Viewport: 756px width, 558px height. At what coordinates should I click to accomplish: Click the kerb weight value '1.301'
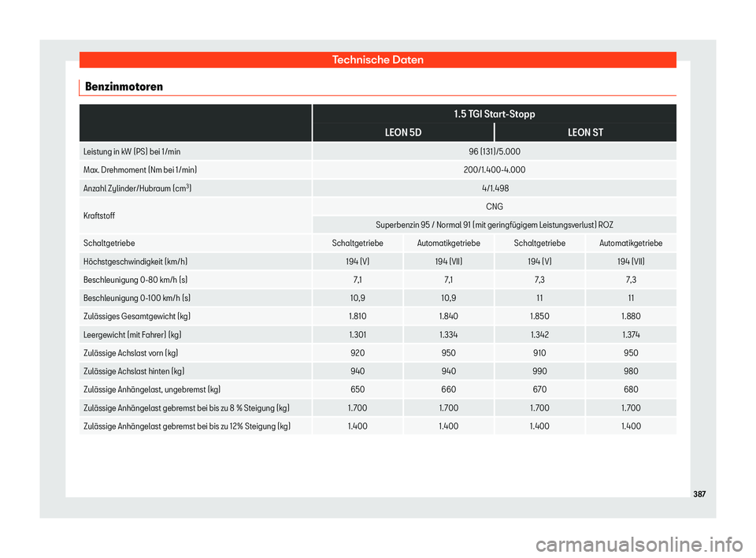[x=358, y=335]
